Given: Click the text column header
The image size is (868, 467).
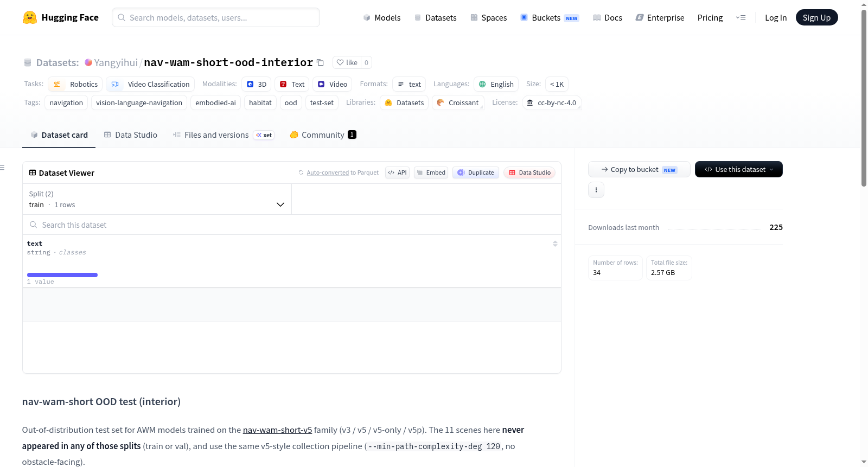Looking at the screenshot, I should (35, 244).
